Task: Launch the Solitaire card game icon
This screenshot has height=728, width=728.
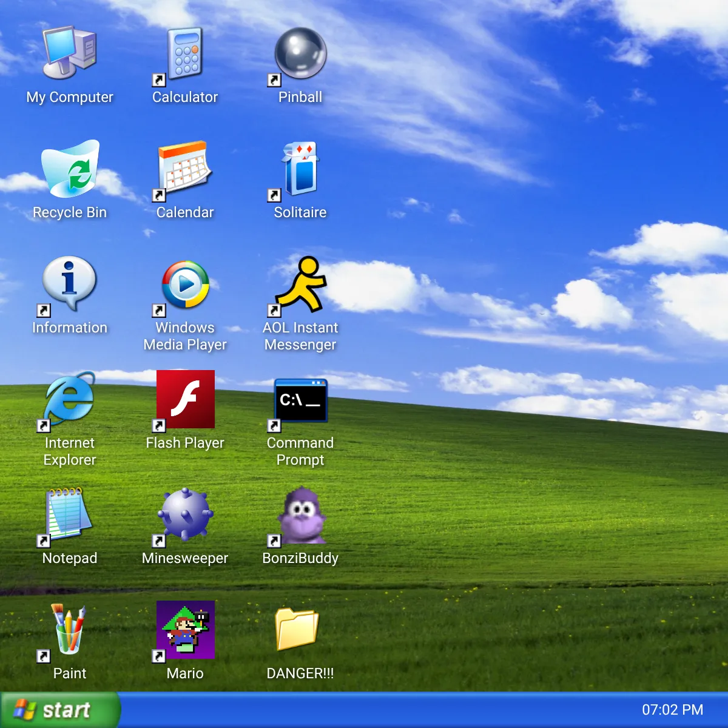Action: (300, 169)
